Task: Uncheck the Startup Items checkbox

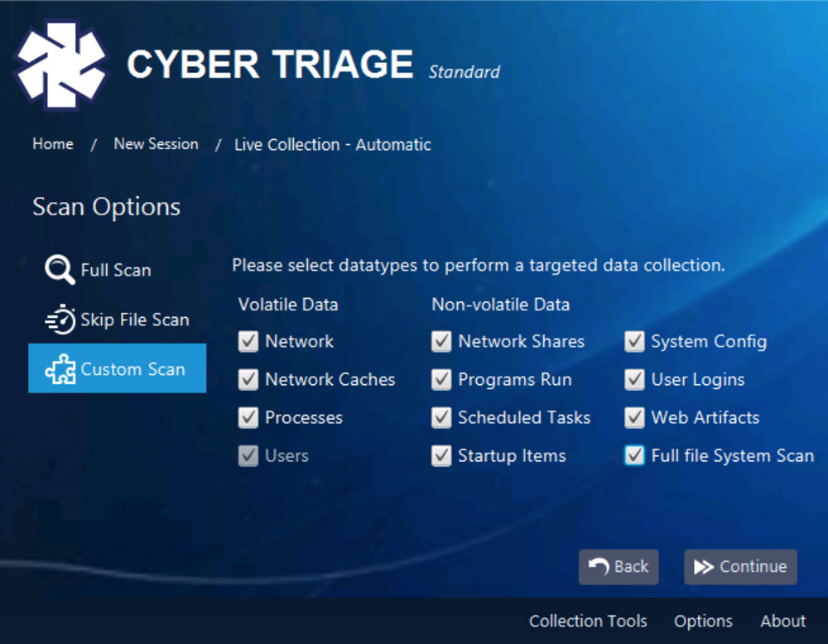Action: point(441,455)
